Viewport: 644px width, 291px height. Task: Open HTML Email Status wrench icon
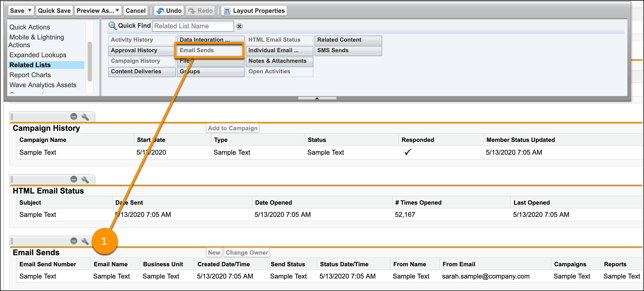85,179
